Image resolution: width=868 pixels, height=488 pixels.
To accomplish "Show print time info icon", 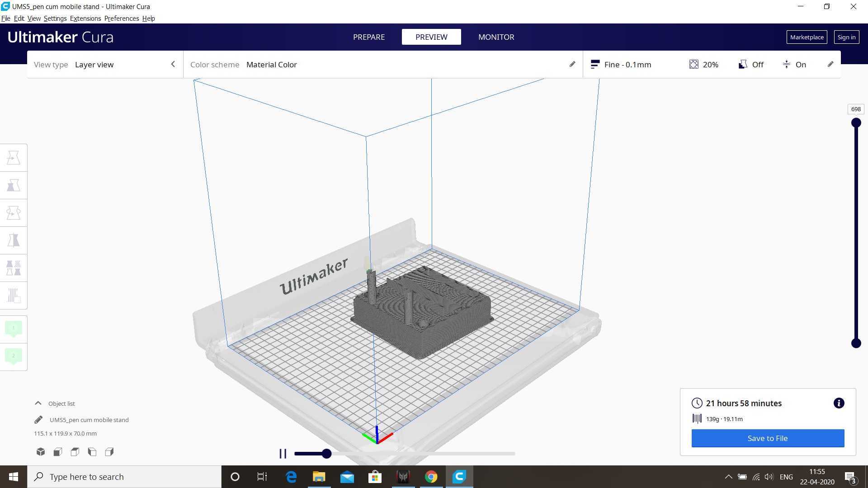I will coord(839,403).
